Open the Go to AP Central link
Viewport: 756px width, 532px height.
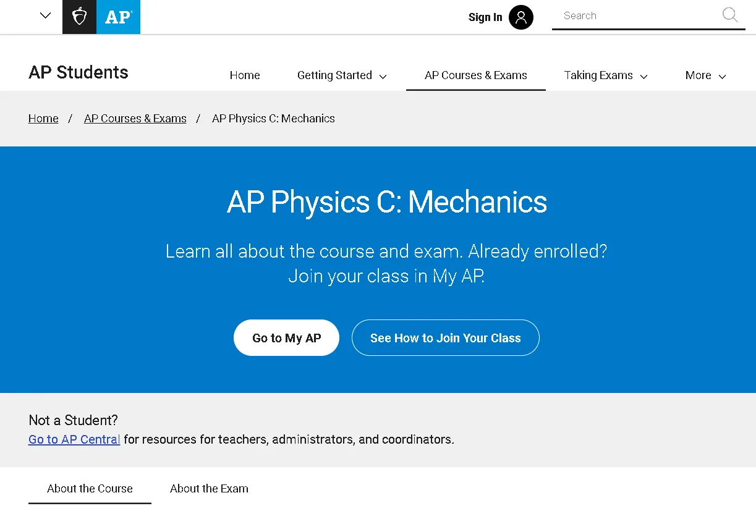point(74,439)
